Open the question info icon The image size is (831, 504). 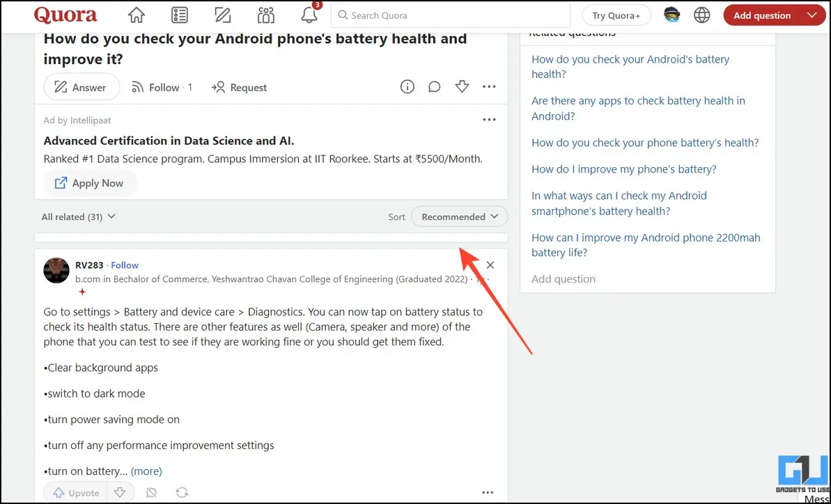coord(407,87)
